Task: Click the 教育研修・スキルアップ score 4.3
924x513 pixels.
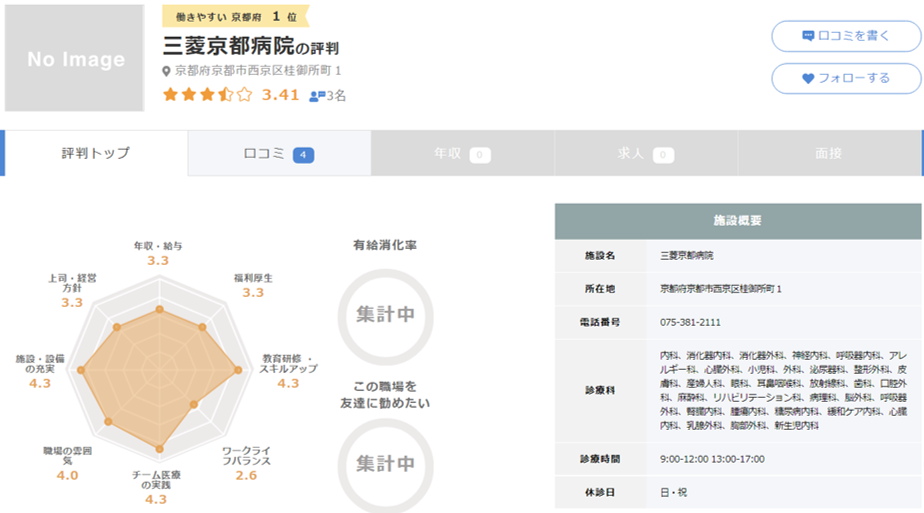Action: 288,383
